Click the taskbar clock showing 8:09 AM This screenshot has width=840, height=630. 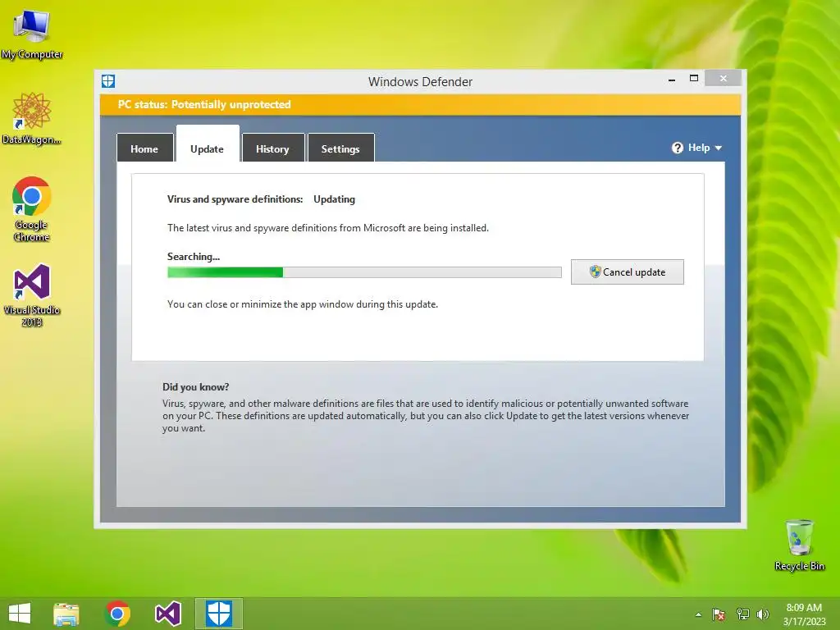point(804,614)
